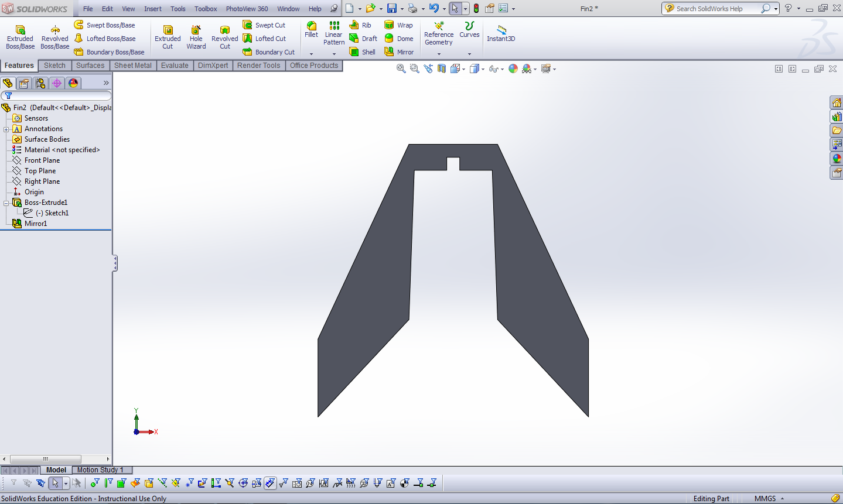The image size is (843, 504).
Task: Open the Curves dropdown
Action: (x=469, y=54)
